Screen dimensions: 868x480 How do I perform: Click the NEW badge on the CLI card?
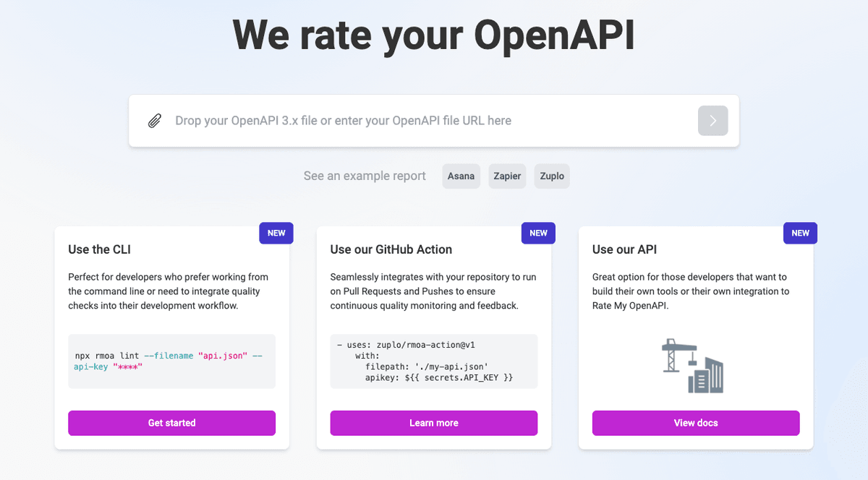276,233
